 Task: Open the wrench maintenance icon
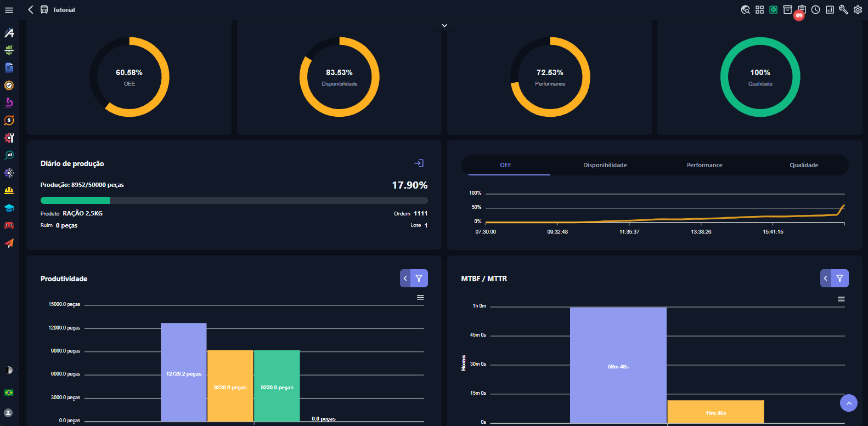point(844,10)
